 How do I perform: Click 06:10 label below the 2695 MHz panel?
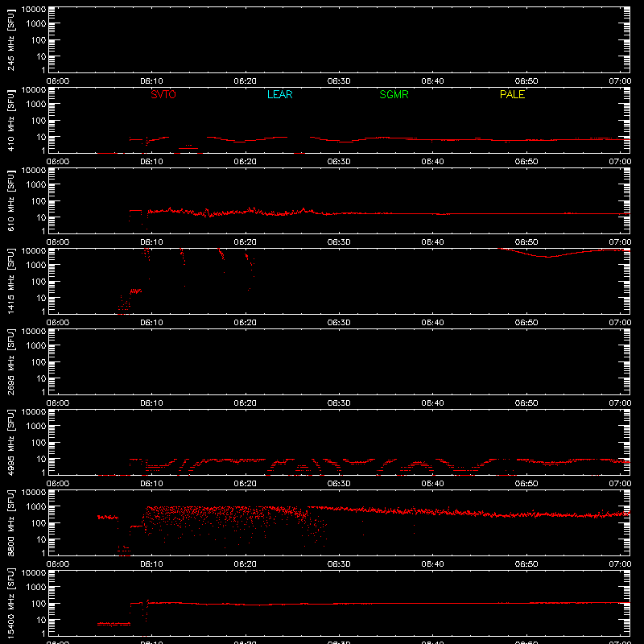click(x=151, y=403)
